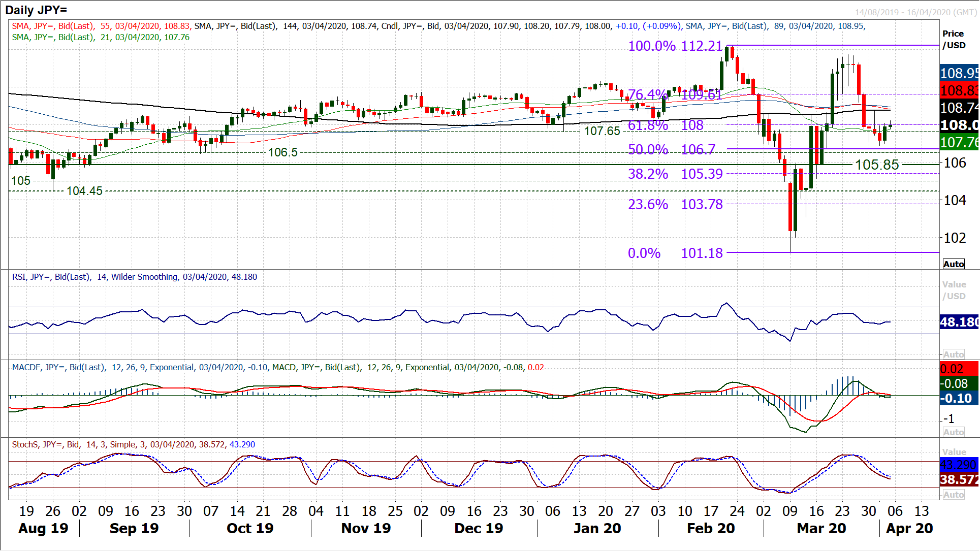Viewport: 980px width, 551px height.
Task: Click the RSI value tag 48.180
Action: [x=959, y=322]
